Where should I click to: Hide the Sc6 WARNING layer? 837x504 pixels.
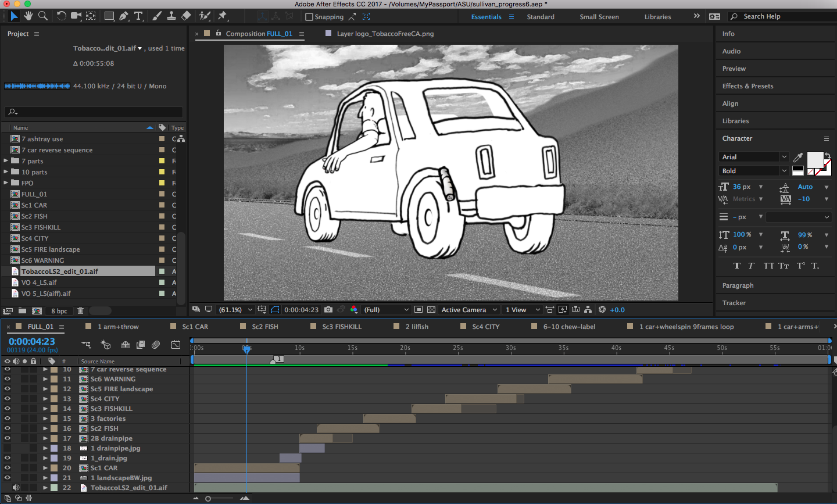click(x=8, y=379)
